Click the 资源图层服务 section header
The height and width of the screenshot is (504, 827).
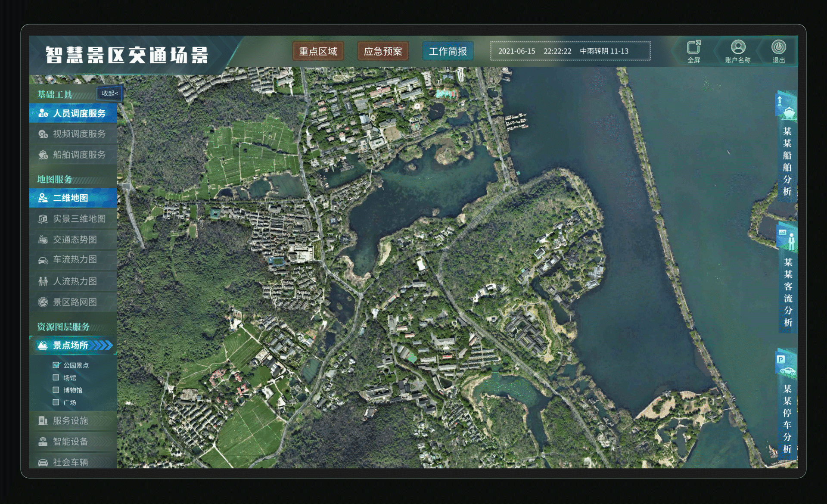(63, 327)
